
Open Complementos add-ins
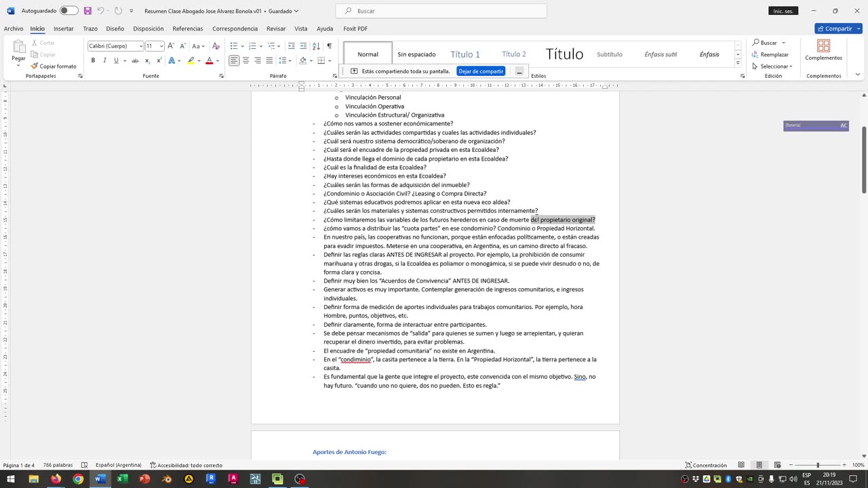(x=823, y=50)
